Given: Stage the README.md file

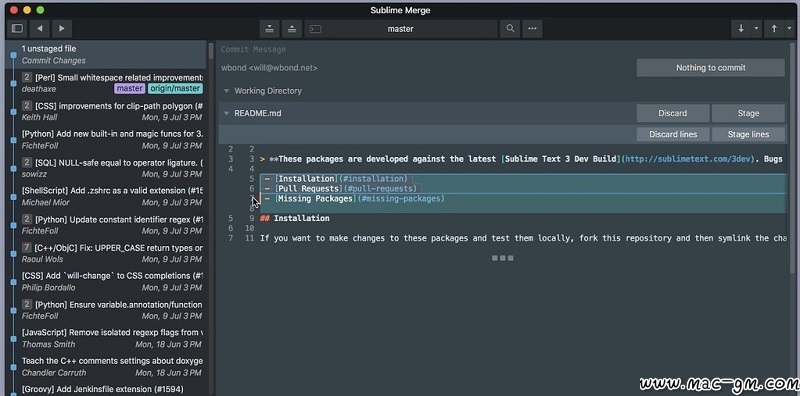Looking at the screenshot, I should coord(748,113).
